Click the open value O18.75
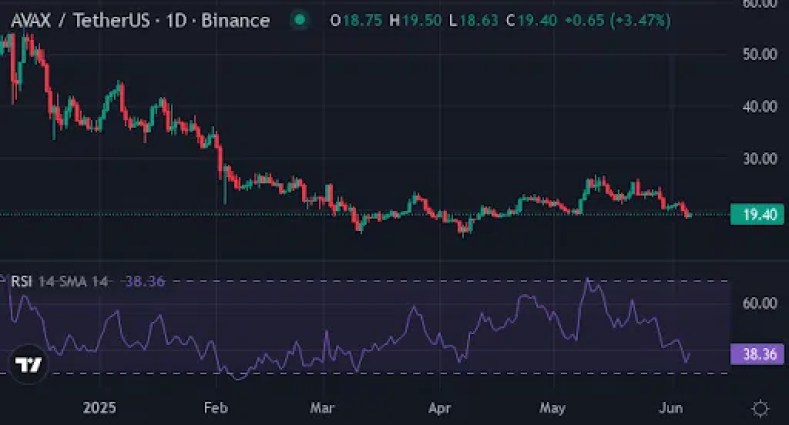 349,20
